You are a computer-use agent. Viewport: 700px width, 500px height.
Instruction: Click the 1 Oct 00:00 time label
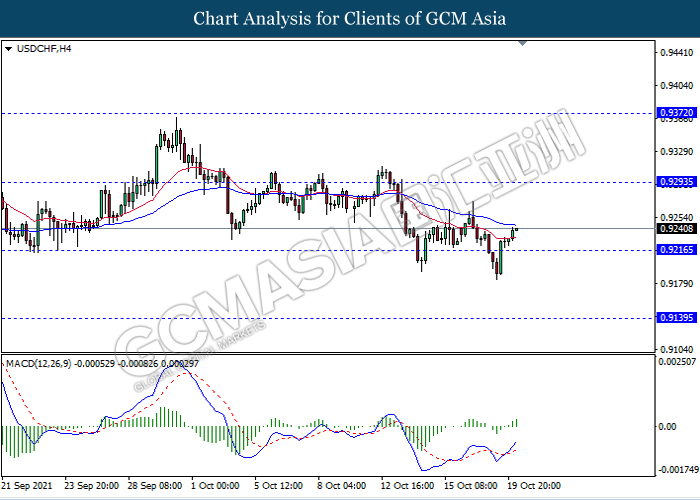tap(215, 486)
